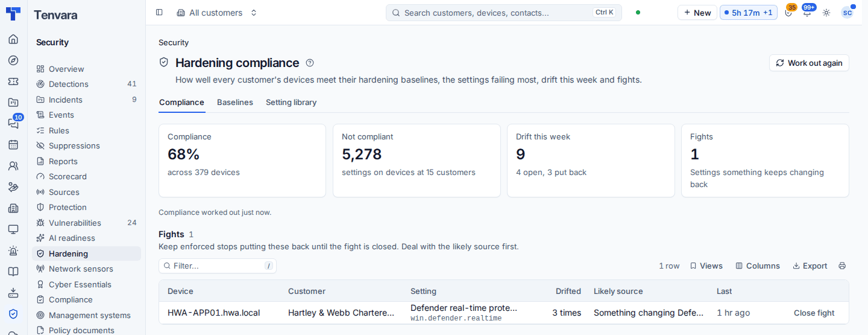
Task: Click the Security breadcrumb link
Action: point(174,43)
